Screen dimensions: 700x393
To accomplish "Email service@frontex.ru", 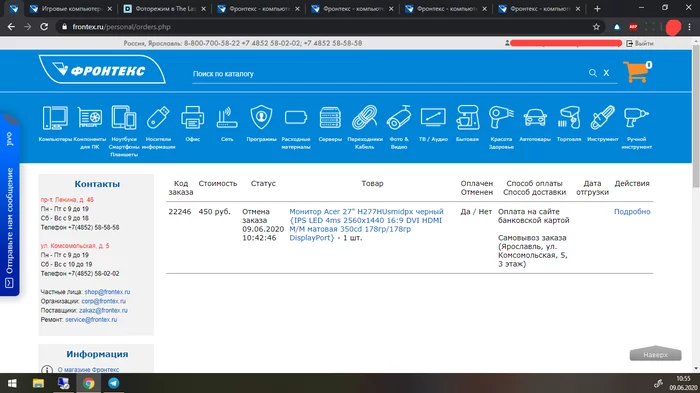I will pos(91,320).
